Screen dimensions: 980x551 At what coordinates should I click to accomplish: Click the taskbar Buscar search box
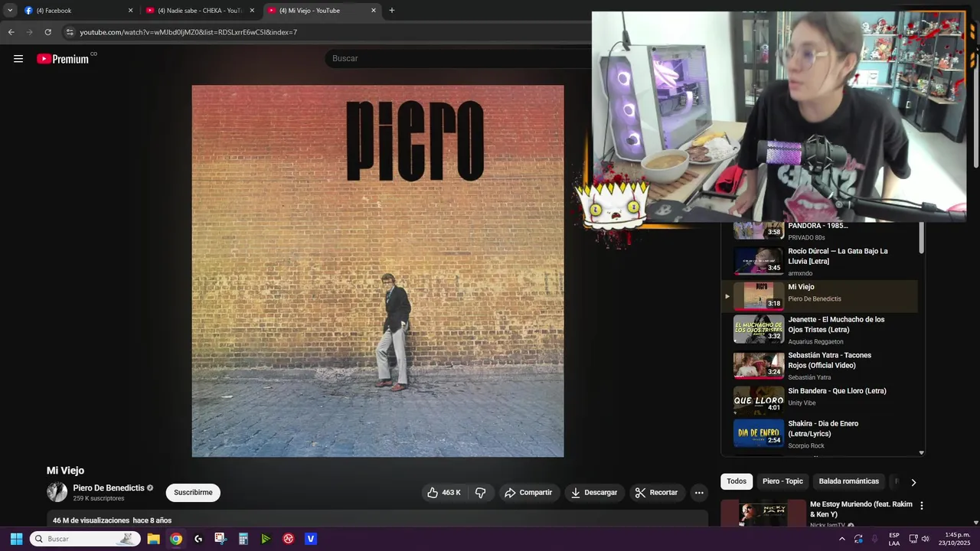click(x=85, y=539)
